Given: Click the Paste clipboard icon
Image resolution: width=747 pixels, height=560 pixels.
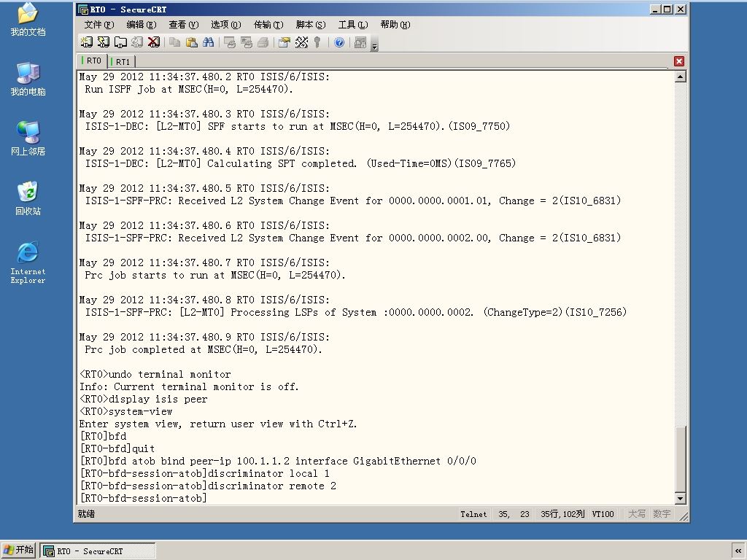Looking at the screenshot, I should click(192, 42).
